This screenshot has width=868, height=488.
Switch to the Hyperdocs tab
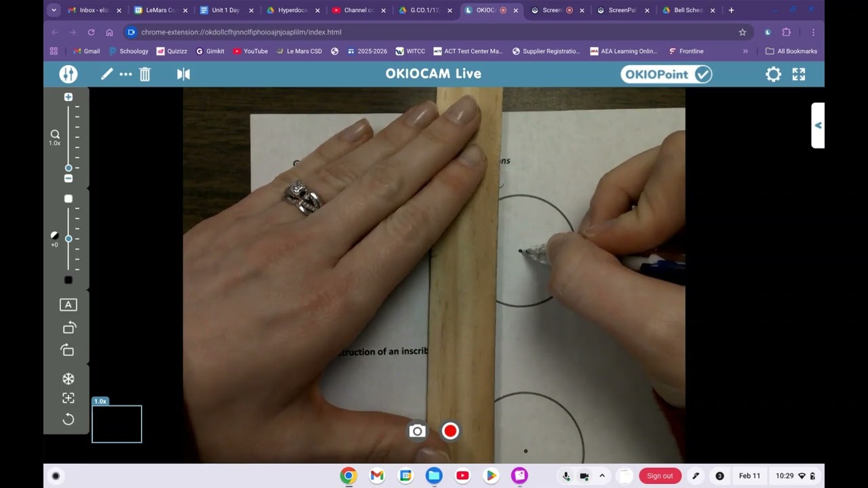pyautogui.click(x=292, y=10)
